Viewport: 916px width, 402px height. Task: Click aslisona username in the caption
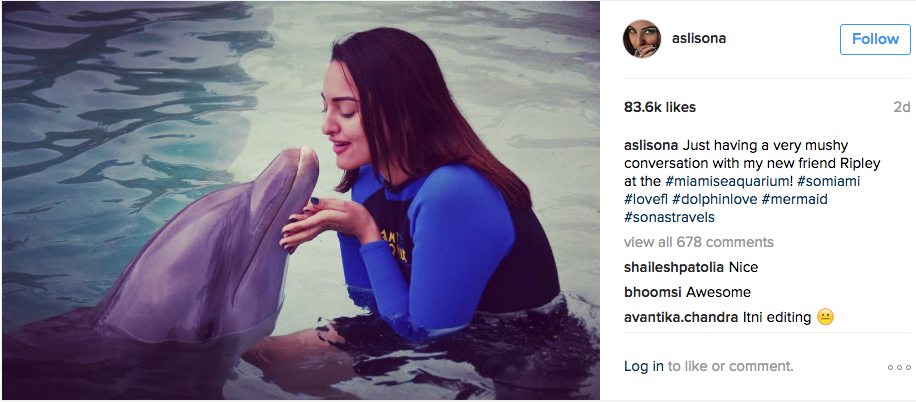click(653, 145)
